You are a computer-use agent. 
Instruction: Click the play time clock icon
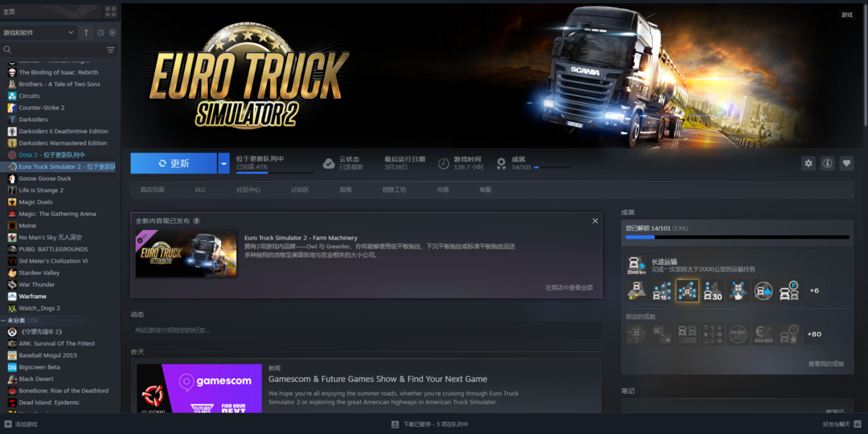(x=444, y=163)
